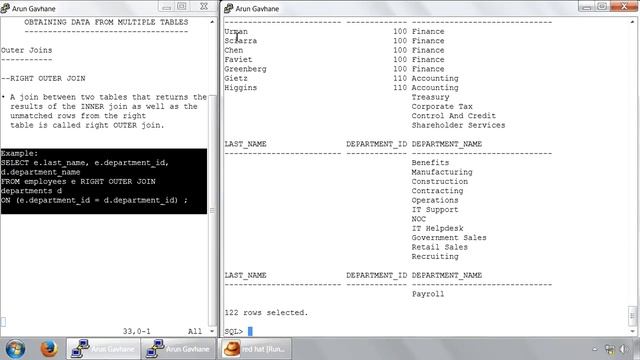Open the Windows Start menu orb

pyautogui.click(x=15, y=349)
